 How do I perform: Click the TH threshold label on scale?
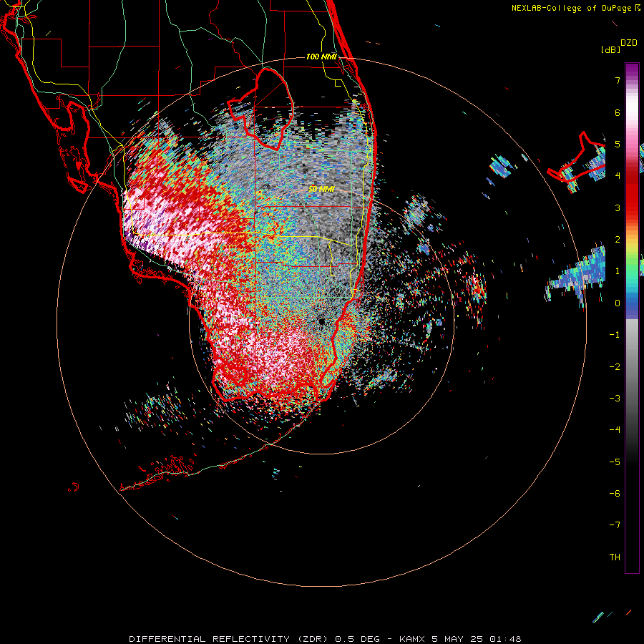[615, 557]
